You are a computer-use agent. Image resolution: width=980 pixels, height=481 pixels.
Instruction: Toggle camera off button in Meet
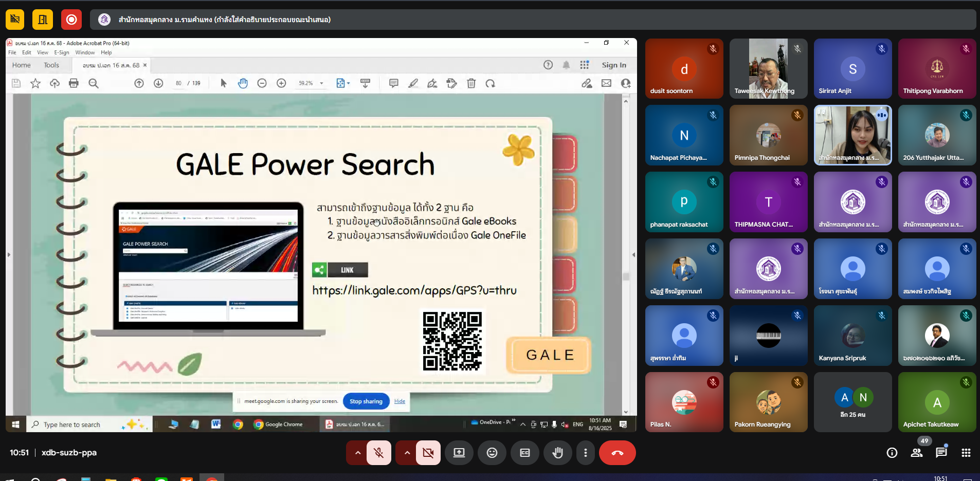tap(428, 453)
